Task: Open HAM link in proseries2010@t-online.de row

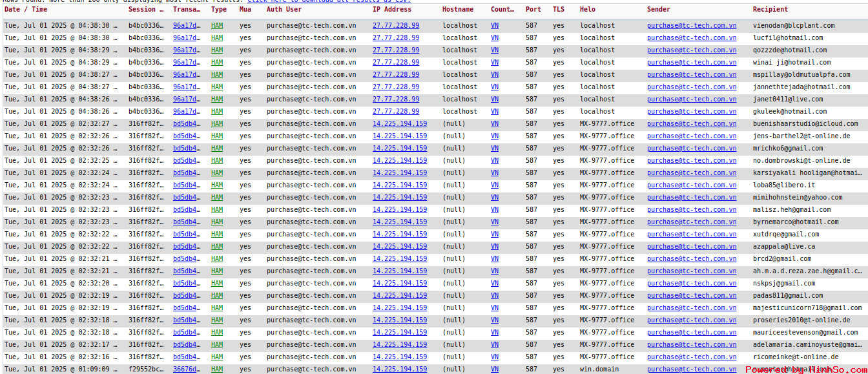Action: [217, 320]
